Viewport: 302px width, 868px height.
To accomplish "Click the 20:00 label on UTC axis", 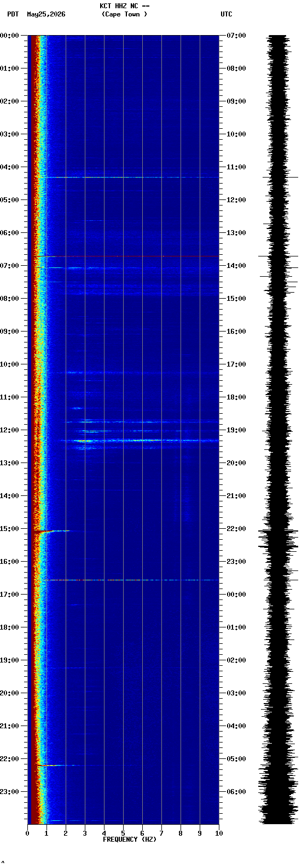I will tap(236, 463).
